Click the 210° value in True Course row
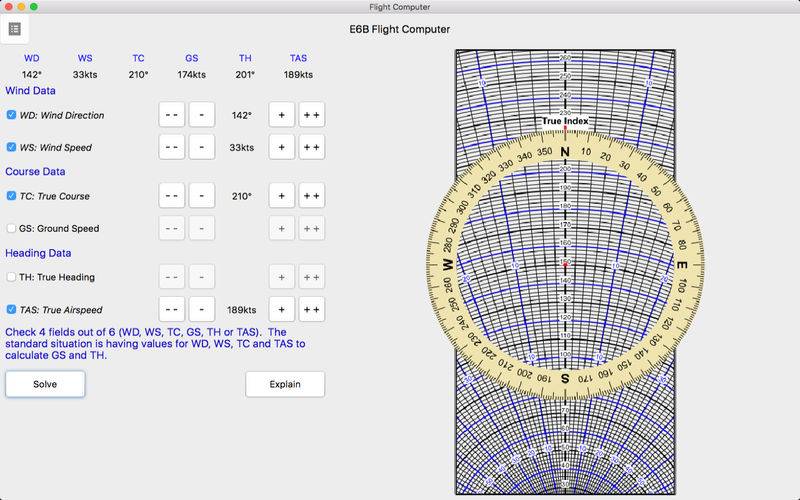Screen dimensions: 800x500 pyautogui.click(x=241, y=196)
